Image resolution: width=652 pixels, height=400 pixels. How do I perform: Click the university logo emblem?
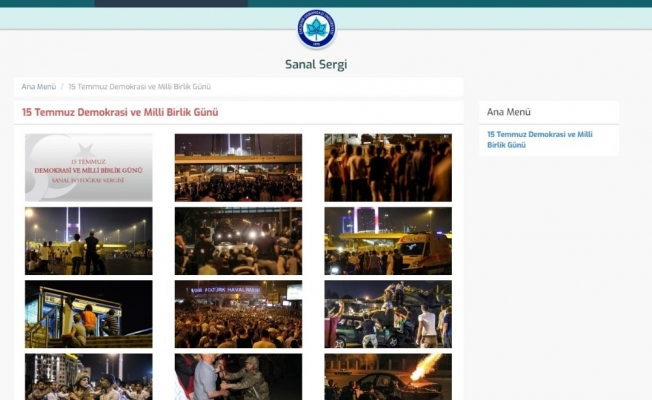316,29
